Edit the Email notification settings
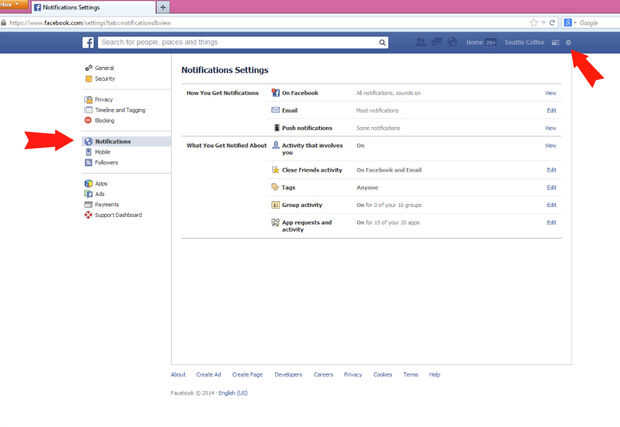 (551, 110)
